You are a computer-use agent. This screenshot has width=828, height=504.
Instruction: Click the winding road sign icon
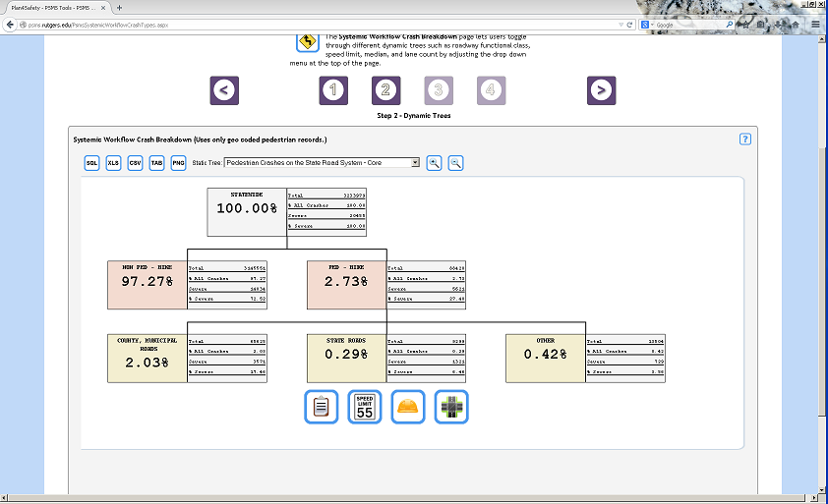click(x=308, y=42)
